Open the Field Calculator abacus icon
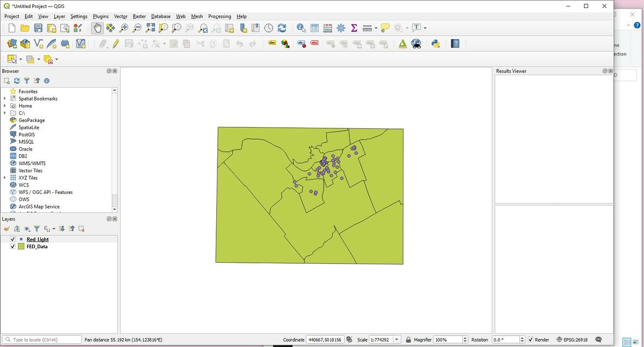 click(x=327, y=28)
